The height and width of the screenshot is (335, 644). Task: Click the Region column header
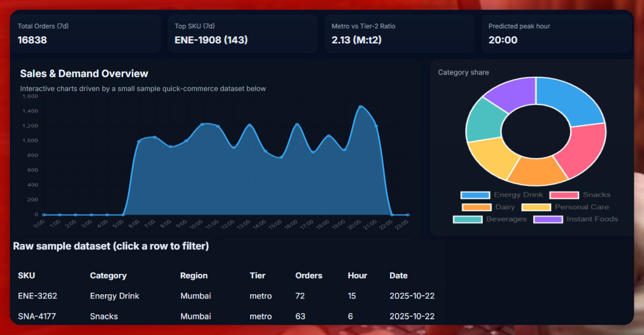coord(193,276)
